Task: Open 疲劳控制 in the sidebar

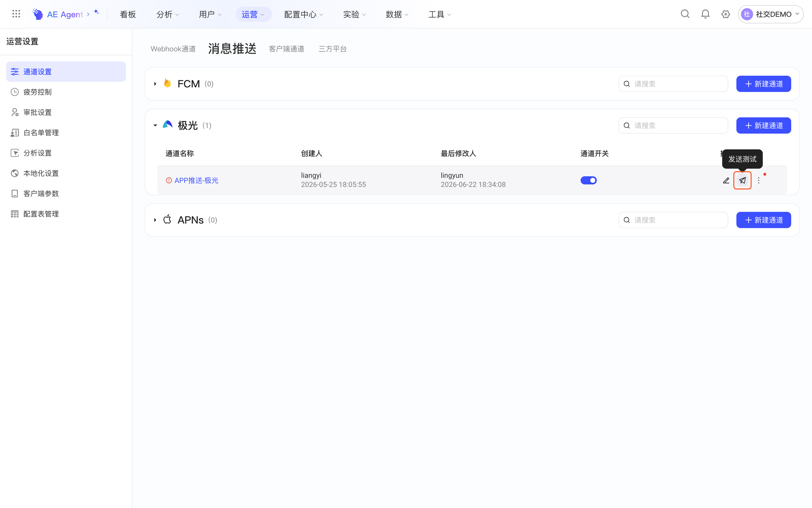Action: point(66,92)
